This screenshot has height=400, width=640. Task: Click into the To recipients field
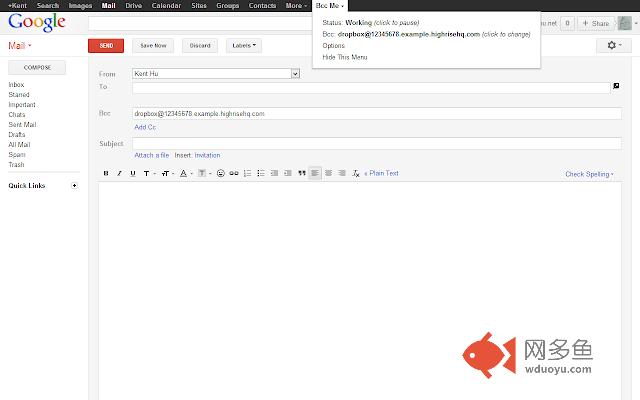click(371, 88)
